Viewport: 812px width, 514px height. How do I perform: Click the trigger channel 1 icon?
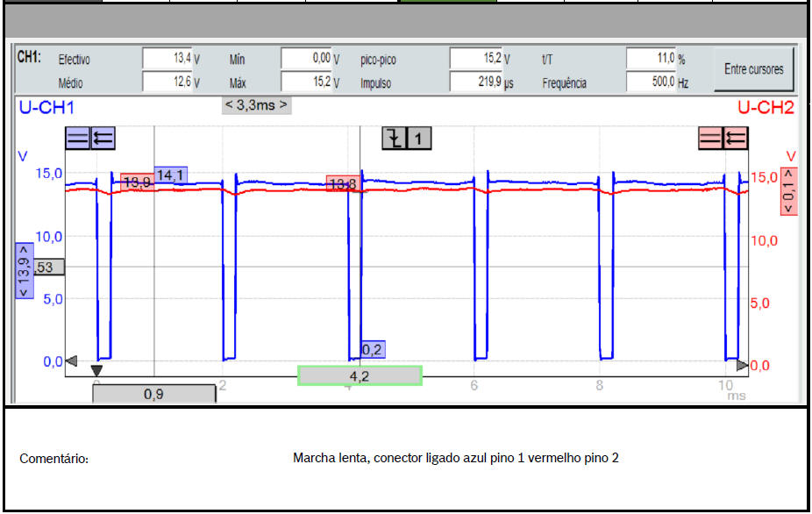coord(419,138)
